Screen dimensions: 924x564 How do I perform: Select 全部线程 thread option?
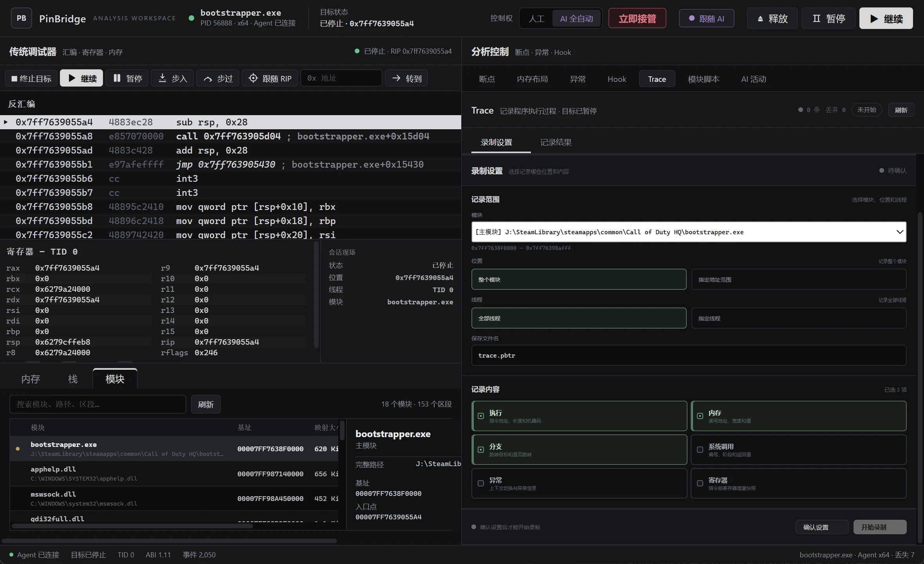(579, 318)
